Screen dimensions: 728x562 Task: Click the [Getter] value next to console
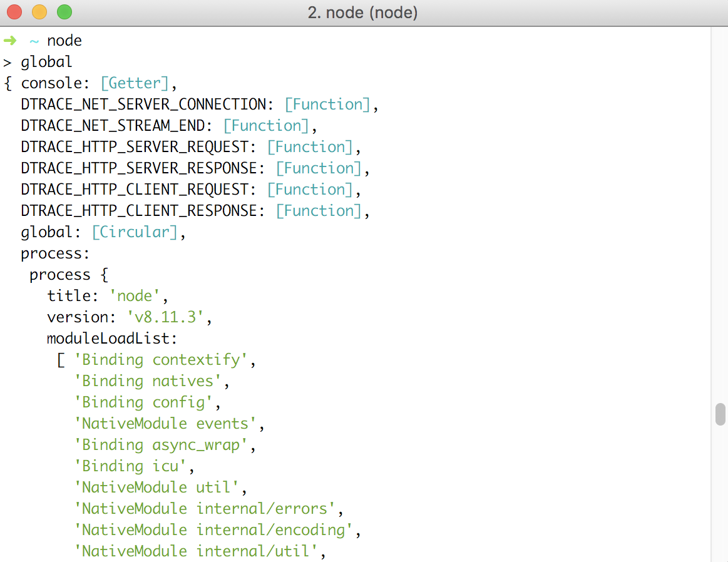tap(135, 83)
